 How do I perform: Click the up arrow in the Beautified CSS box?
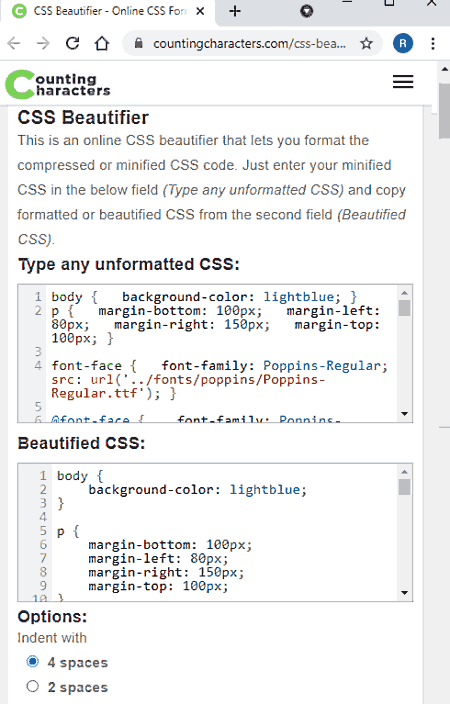point(404,472)
